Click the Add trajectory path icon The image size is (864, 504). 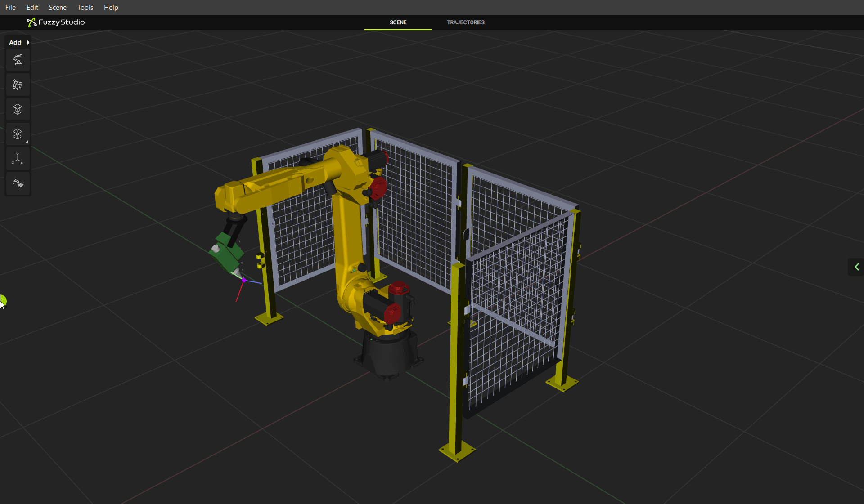18,183
